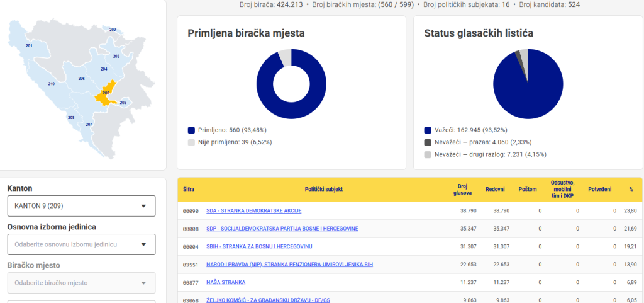The height and width of the screenshot is (303, 644).
Task: Click Status glasačkih listića chart title
Action: (479, 34)
